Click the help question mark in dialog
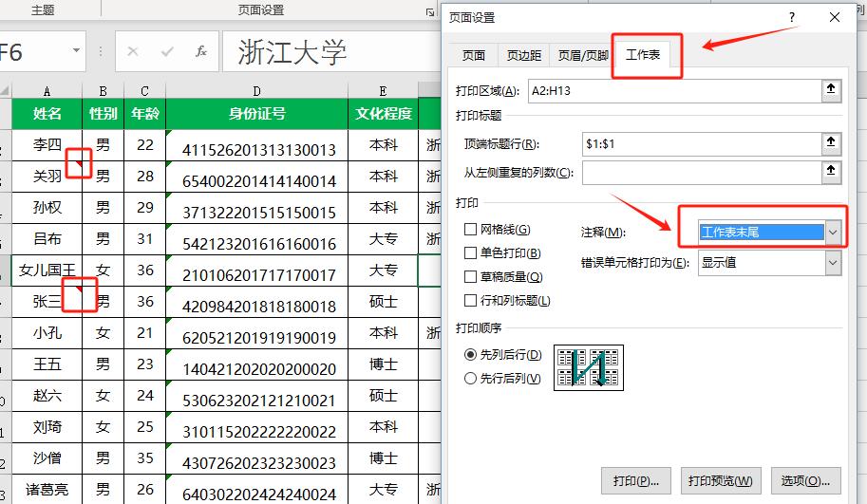 click(792, 18)
